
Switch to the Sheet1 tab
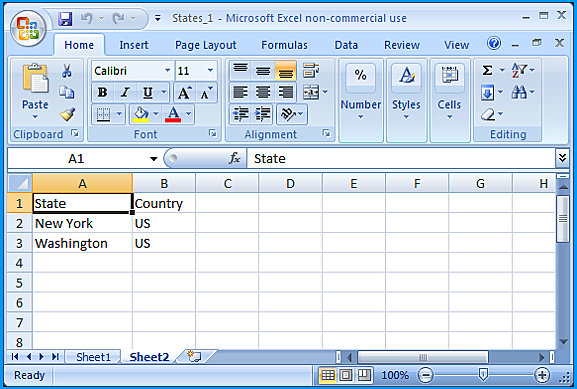click(x=93, y=357)
